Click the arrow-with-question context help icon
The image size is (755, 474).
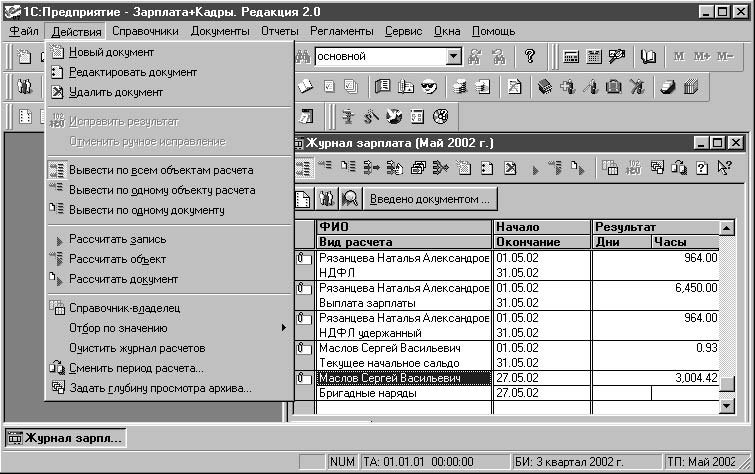click(x=725, y=168)
